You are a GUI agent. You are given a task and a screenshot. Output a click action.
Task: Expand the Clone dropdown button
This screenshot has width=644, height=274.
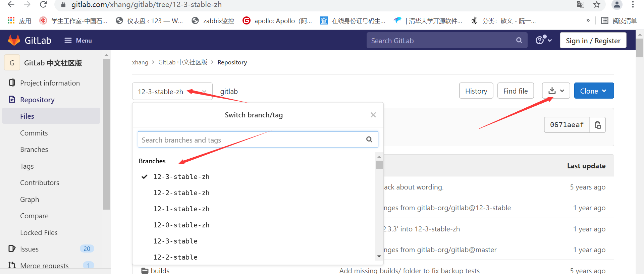click(x=594, y=91)
